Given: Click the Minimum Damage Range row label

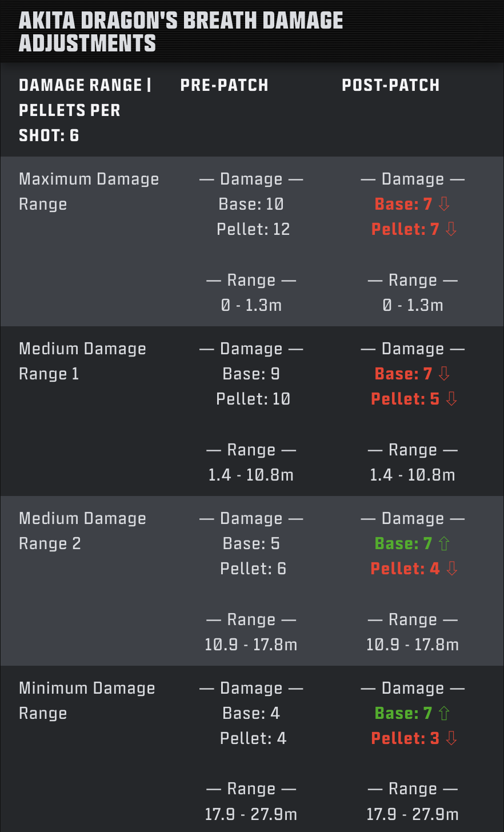Looking at the screenshot, I should point(87,701).
